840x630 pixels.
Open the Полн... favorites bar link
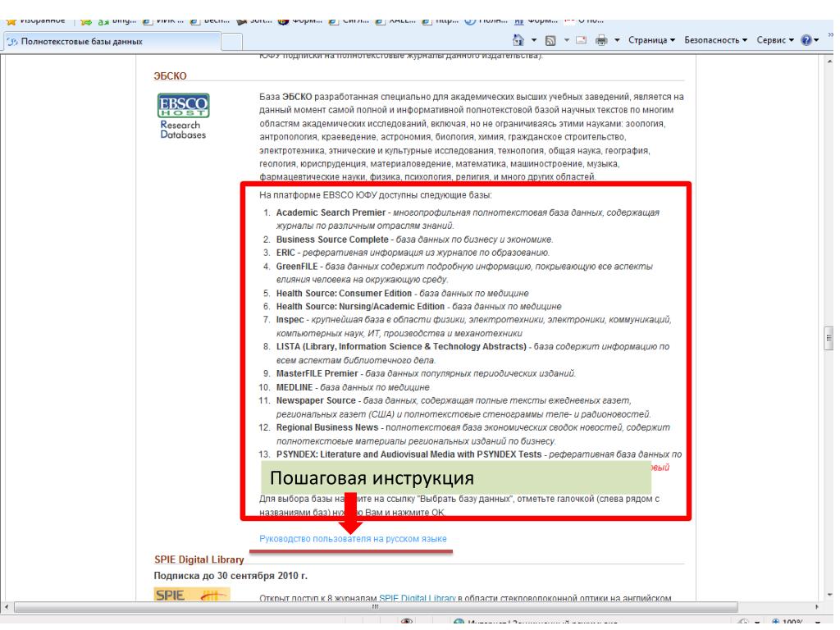tap(486, 21)
